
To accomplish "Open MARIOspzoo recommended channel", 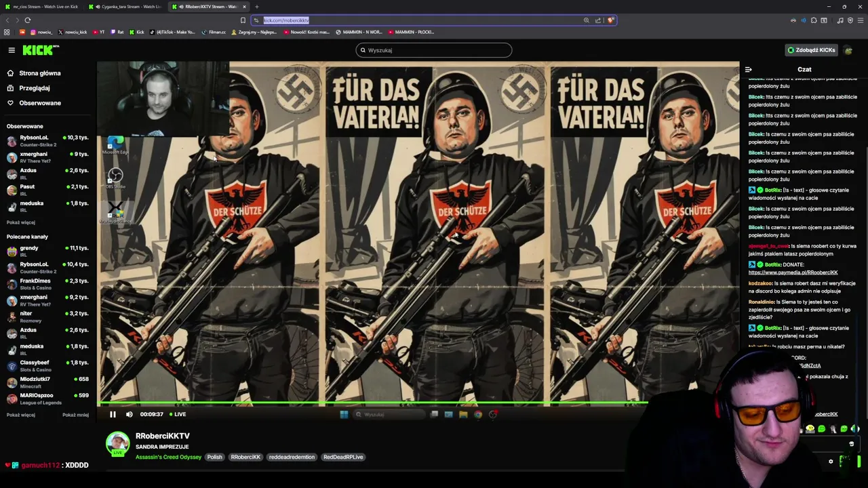I will tap(47, 399).
